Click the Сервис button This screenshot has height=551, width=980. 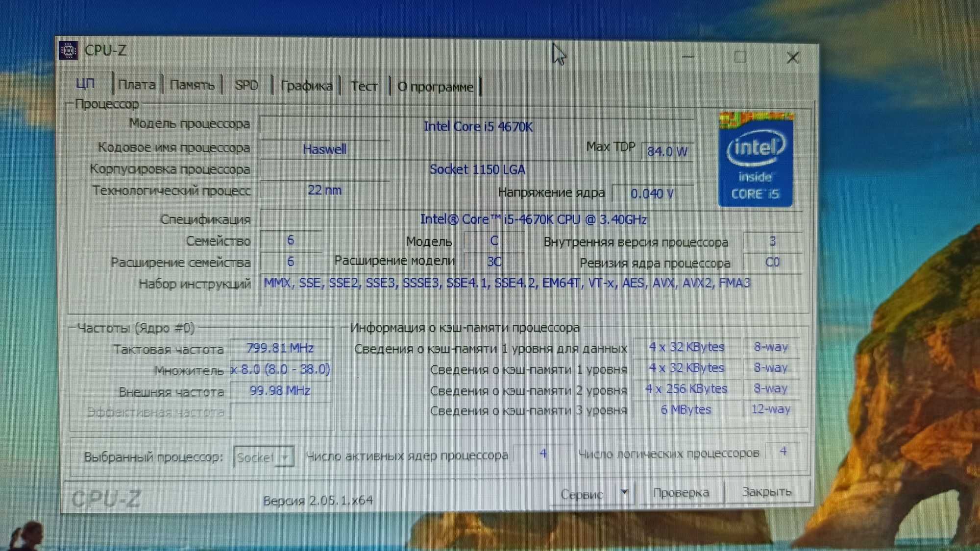click(x=583, y=494)
